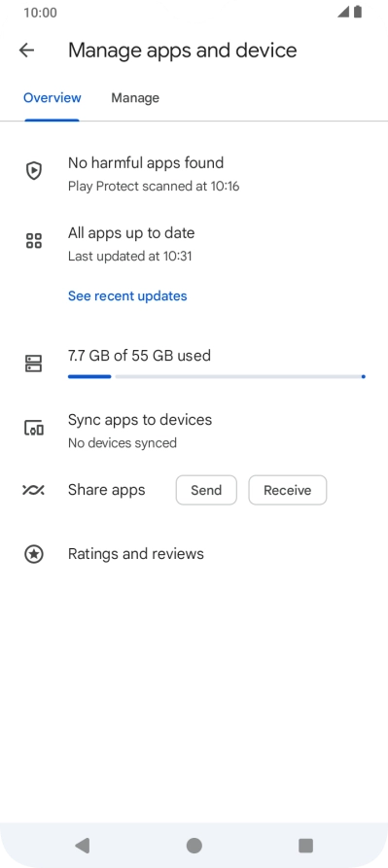Tap the storage server icon
Image resolution: width=388 pixels, height=868 pixels.
coord(34,364)
